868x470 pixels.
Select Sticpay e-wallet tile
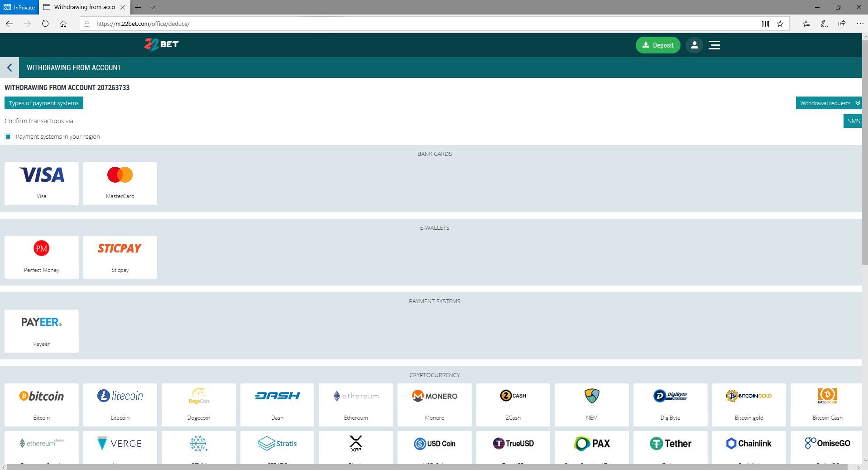click(120, 257)
